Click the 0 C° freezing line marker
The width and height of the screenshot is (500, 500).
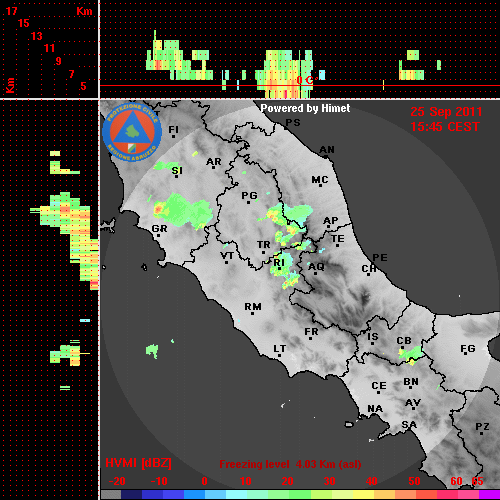(305, 80)
